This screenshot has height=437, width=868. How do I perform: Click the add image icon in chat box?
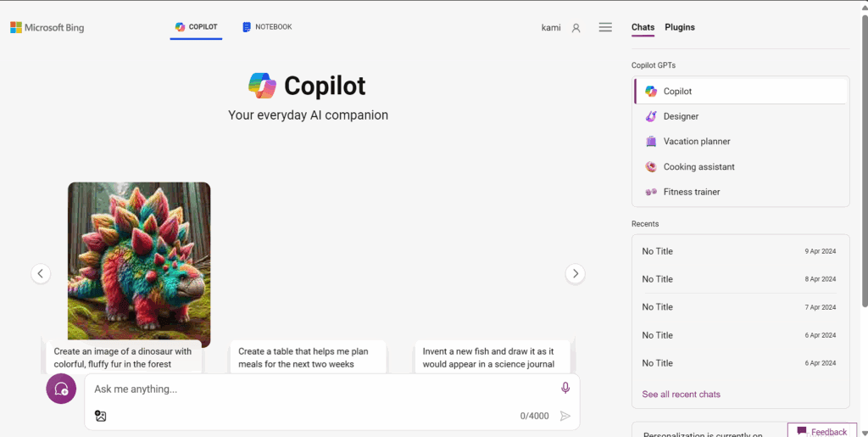tap(101, 416)
